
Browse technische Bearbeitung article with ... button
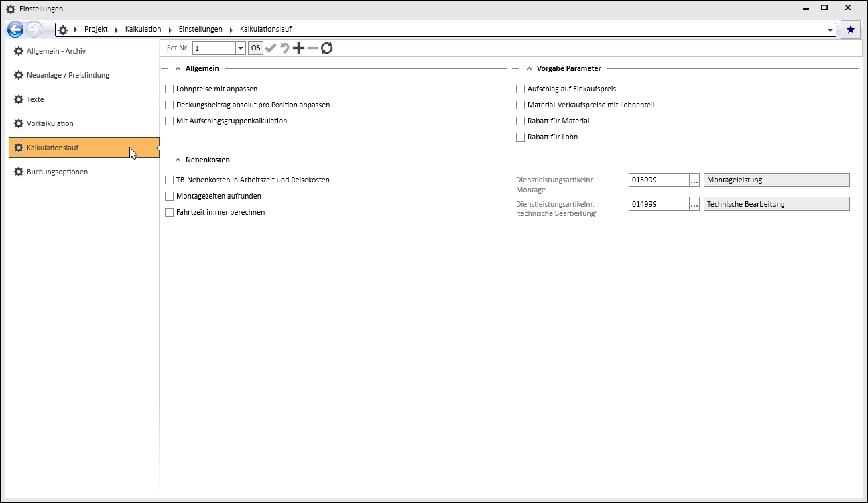694,204
